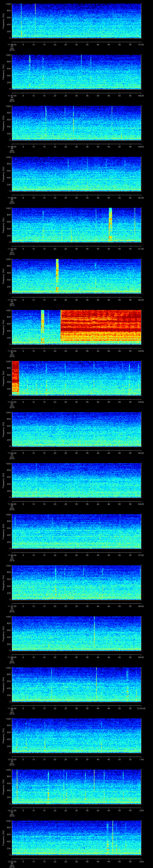Click the wide burst near 45 seconds in the 11:50:00 spectrogram
The height and width of the screenshot is (868, 153).
click(x=110, y=224)
